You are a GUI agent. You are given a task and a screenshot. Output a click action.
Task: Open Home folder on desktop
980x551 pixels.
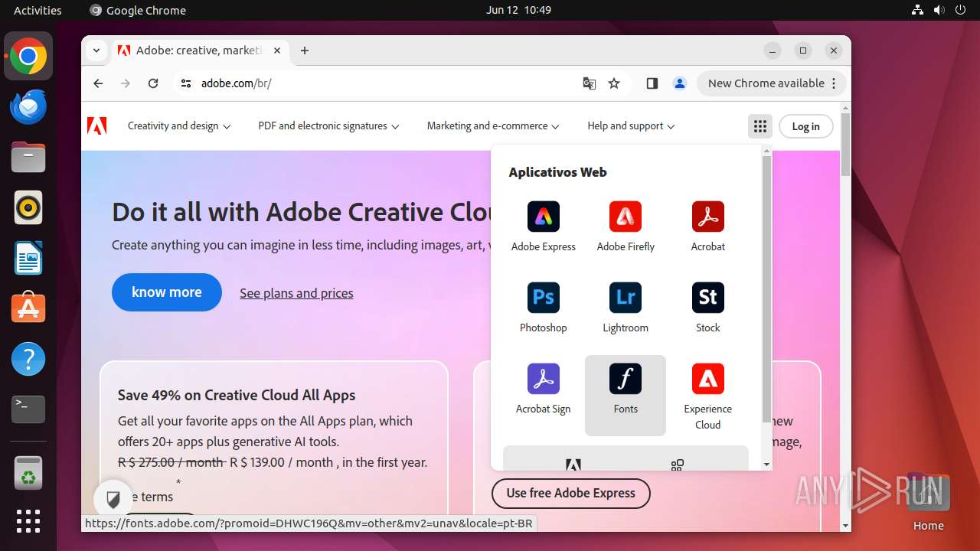pos(928,502)
